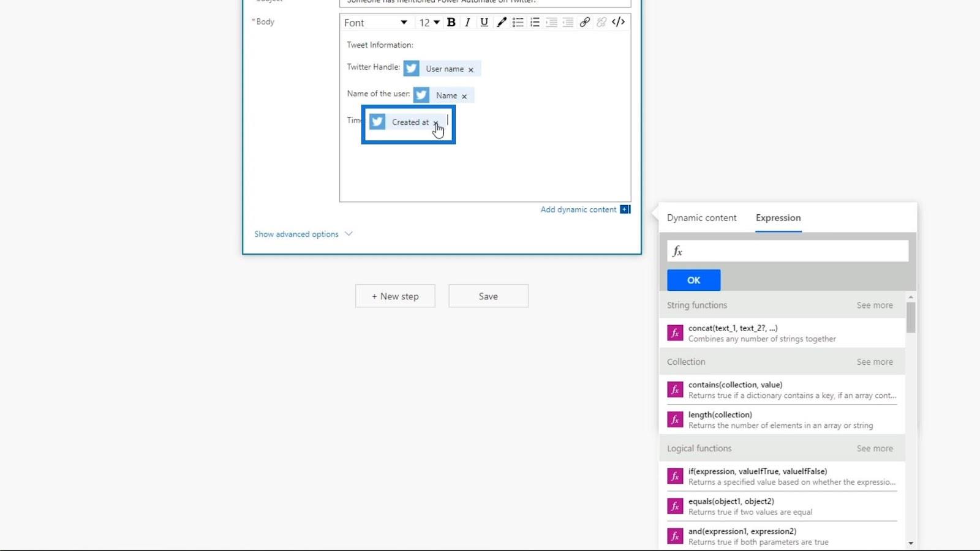Choose and(expression1, expression2) function
The width and height of the screenshot is (980, 551).
(782, 536)
